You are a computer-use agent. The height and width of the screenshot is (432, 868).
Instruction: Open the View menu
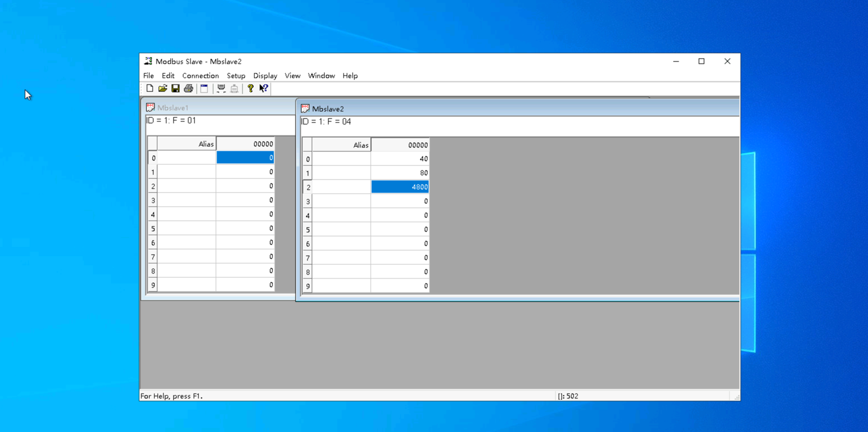point(293,76)
